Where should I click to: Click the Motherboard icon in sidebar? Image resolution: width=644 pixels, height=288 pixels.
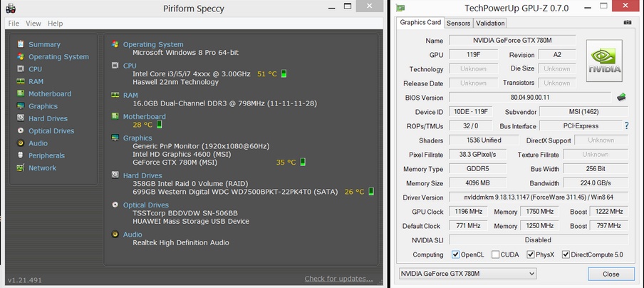pos(21,93)
